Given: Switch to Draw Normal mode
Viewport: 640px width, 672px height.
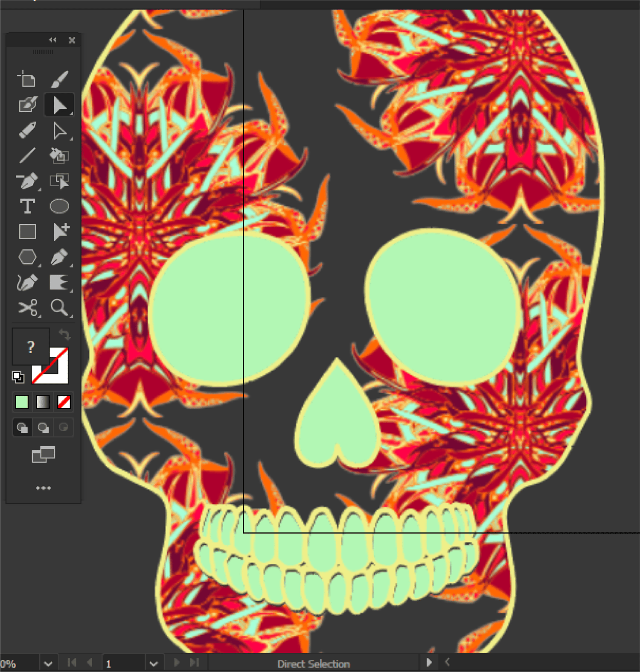Looking at the screenshot, I should click(x=22, y=427).
